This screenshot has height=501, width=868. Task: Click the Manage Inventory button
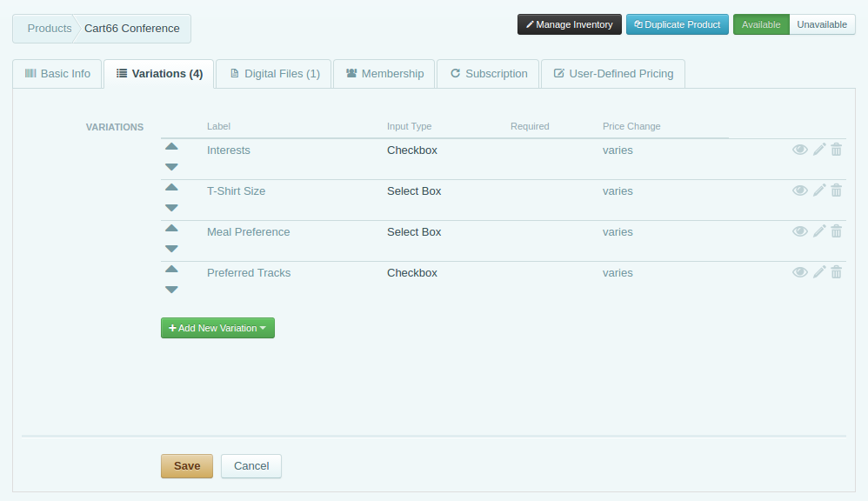[570, 24]
